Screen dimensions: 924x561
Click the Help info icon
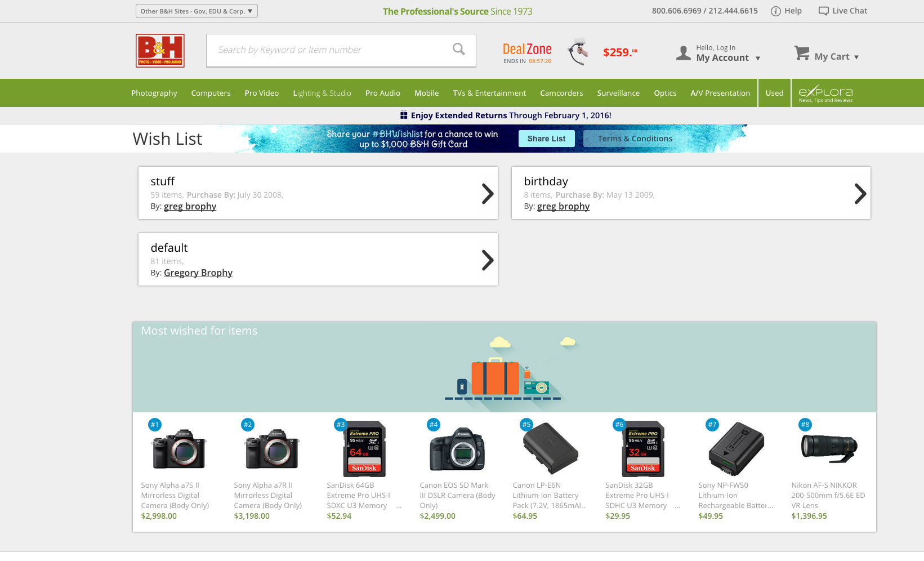click(775, 11)
